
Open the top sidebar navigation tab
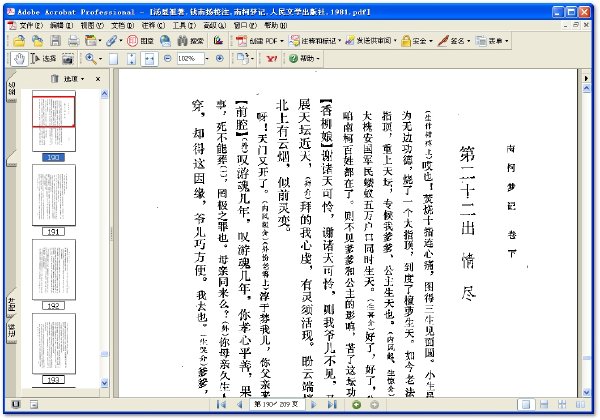click(x=11, y=89)
